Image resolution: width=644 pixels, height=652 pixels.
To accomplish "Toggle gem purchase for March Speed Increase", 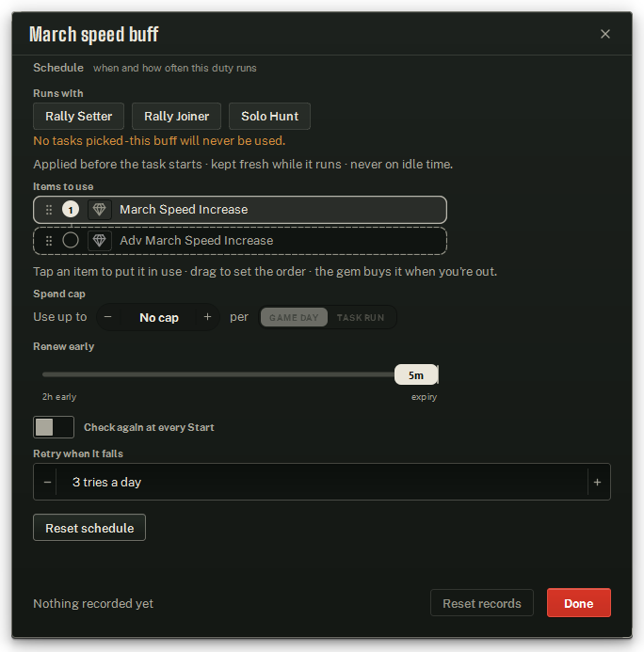I will pyautogui.click(x=100, y=209).
